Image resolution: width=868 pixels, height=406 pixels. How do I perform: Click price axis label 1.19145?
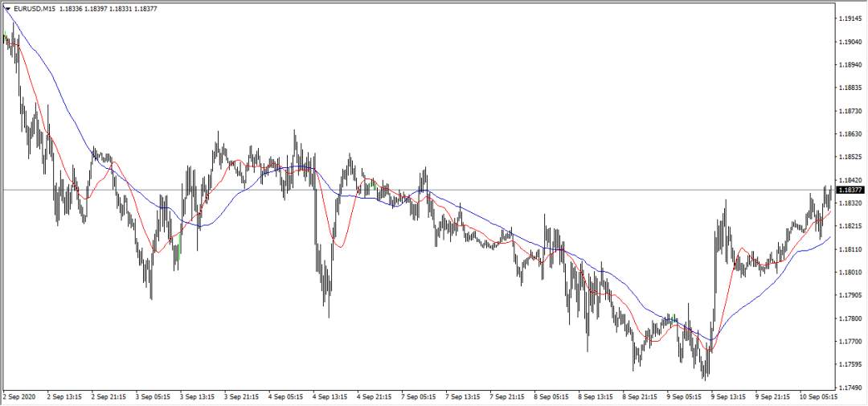[850, 18]
